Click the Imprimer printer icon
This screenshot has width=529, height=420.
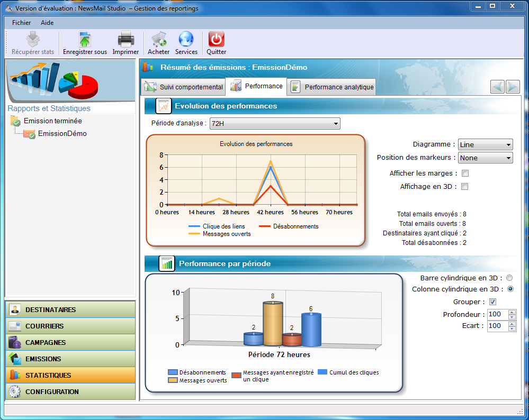coord(126,39)
